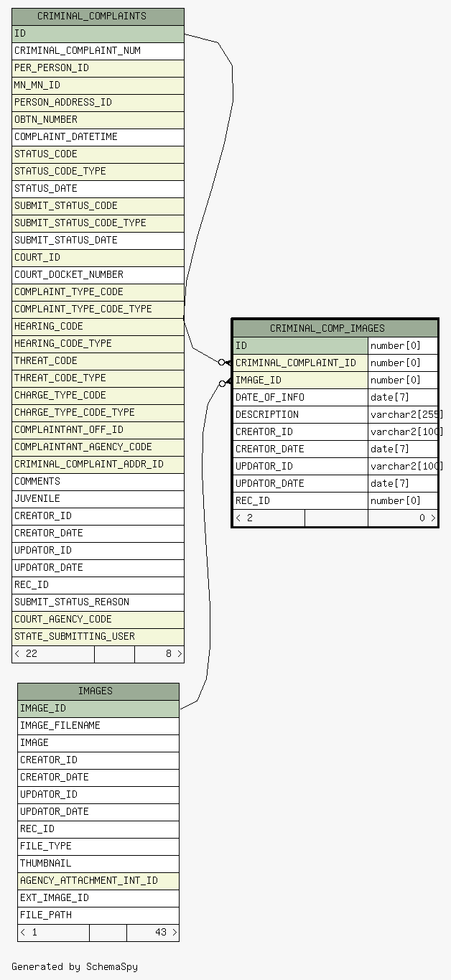Select COMPLAINT_TYPE_CODE_TYPE column
Viewport: 451px width, 980px height.
[x=98, y=309]
